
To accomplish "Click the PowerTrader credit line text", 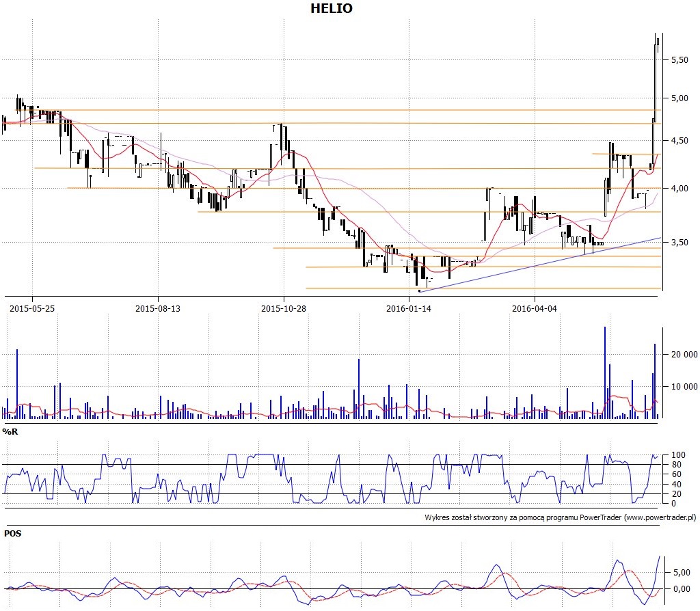I will (x=561, y=518).
